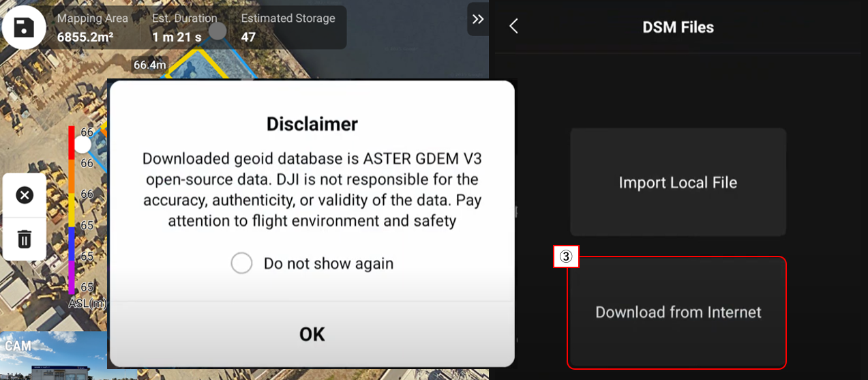Select Download from Internet
Image resolution: width=868 pixels, height=380 pixels.
677,312
